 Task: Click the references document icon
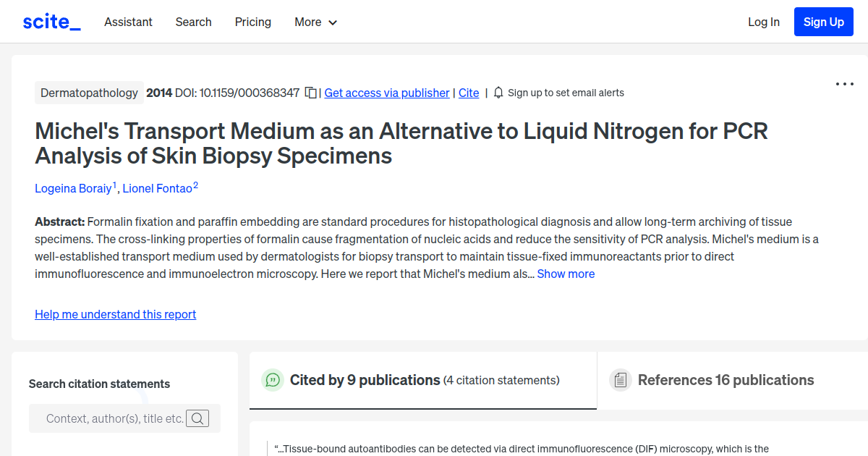click(621, 379)
